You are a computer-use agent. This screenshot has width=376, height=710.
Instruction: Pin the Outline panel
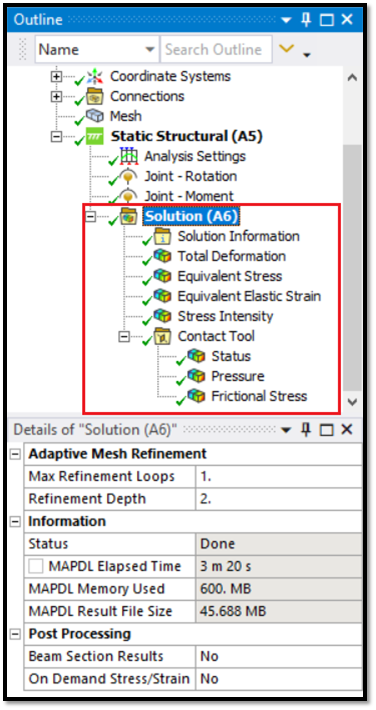pos(307,19)
